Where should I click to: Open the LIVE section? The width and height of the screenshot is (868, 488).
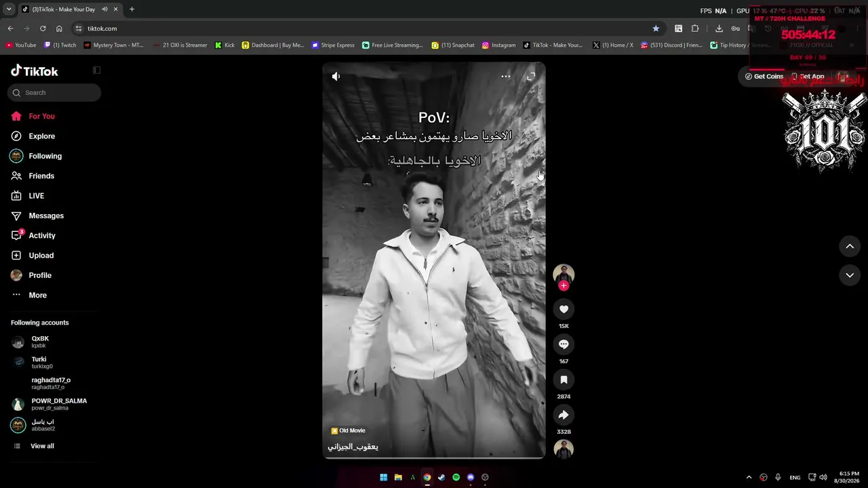point(28,196)
